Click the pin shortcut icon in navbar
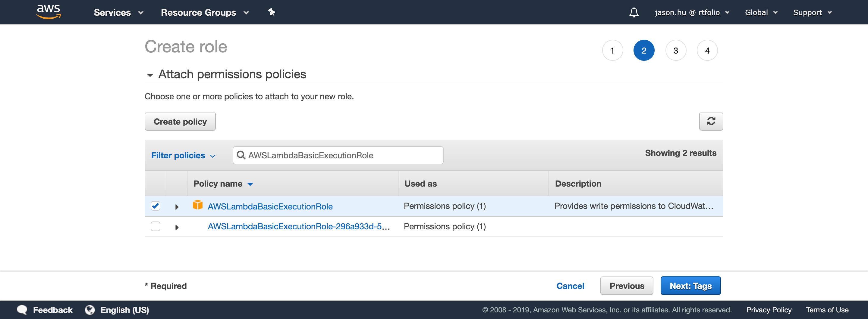Screen dimensions: 868x319 272,12
